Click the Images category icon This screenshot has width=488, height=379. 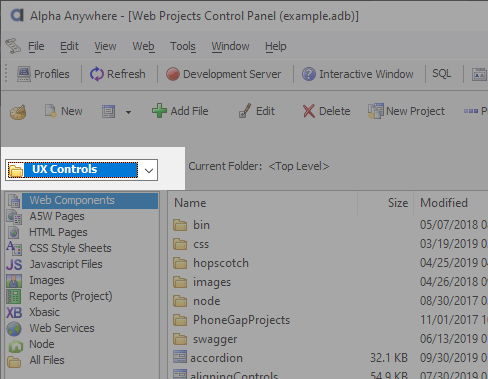[x=14, y=281]
